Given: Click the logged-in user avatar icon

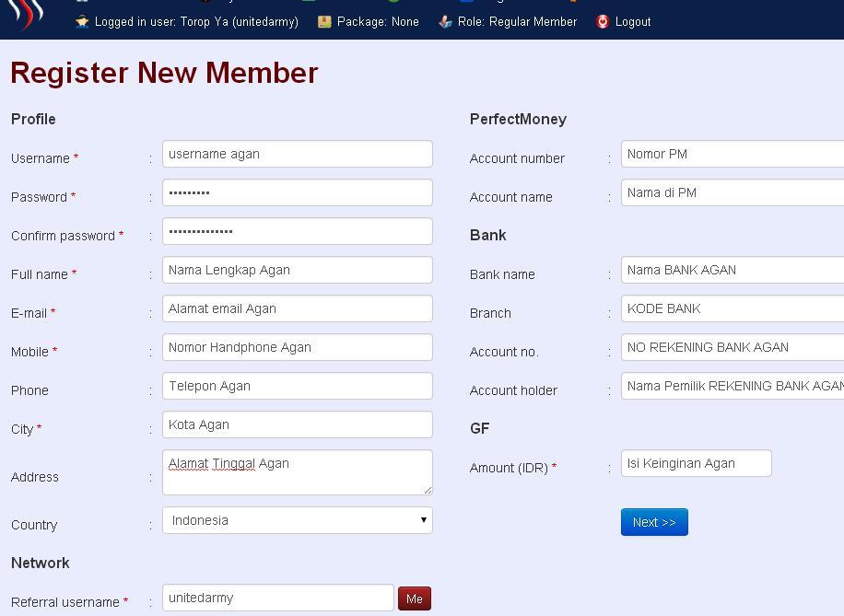Looking at the screenshot, I should (x=82, y=22).
